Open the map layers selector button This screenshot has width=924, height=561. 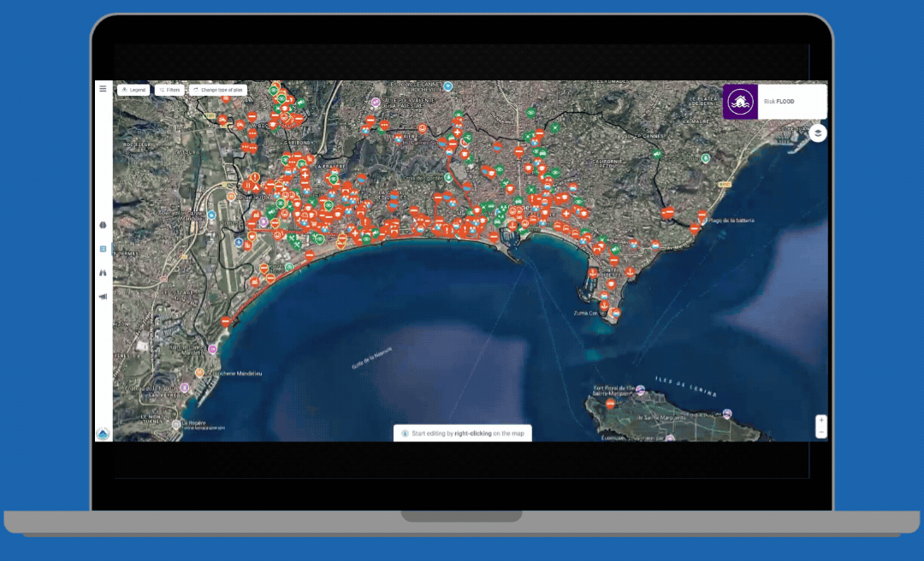pyautogui.click(x=818, y=133)
